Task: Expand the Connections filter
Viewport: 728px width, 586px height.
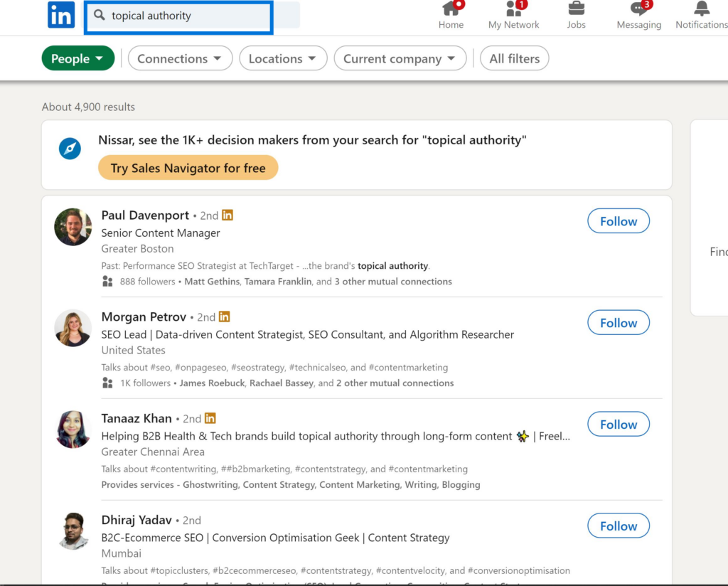Action: [180, 58]
